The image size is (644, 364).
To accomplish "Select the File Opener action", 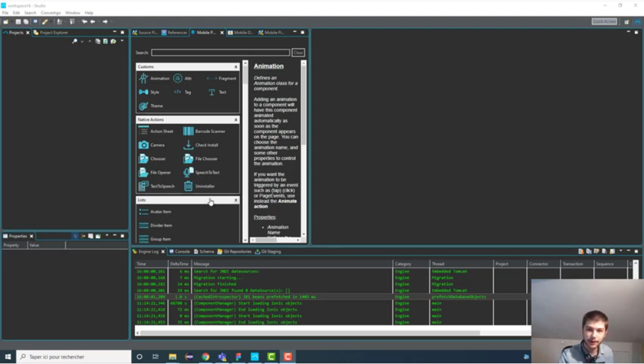I will pos(155,173).
